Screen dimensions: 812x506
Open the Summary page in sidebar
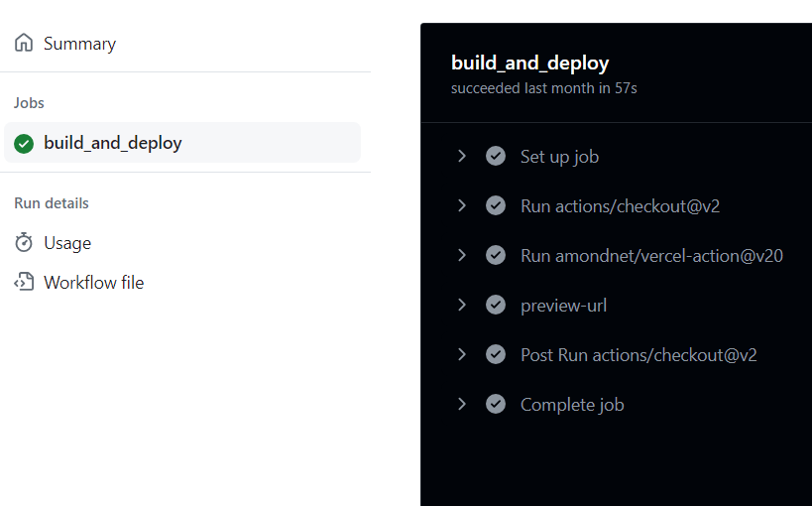tap(79, 44)
